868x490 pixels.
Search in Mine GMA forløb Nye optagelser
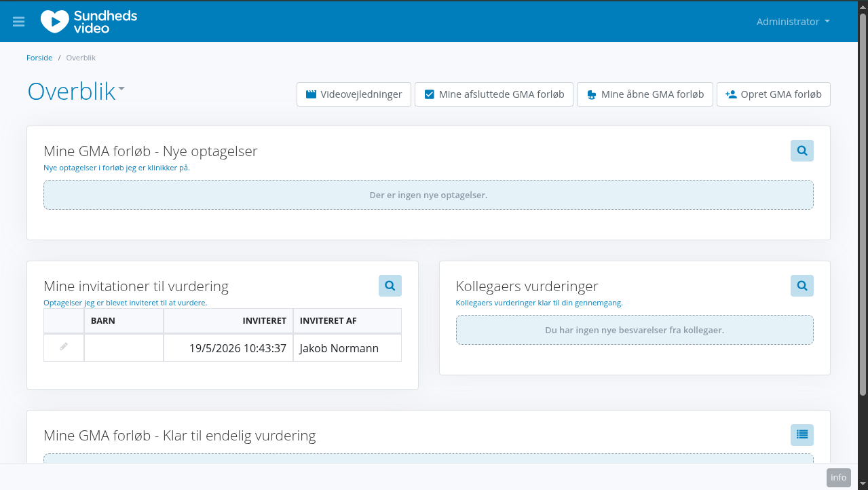tap(801, 151)
